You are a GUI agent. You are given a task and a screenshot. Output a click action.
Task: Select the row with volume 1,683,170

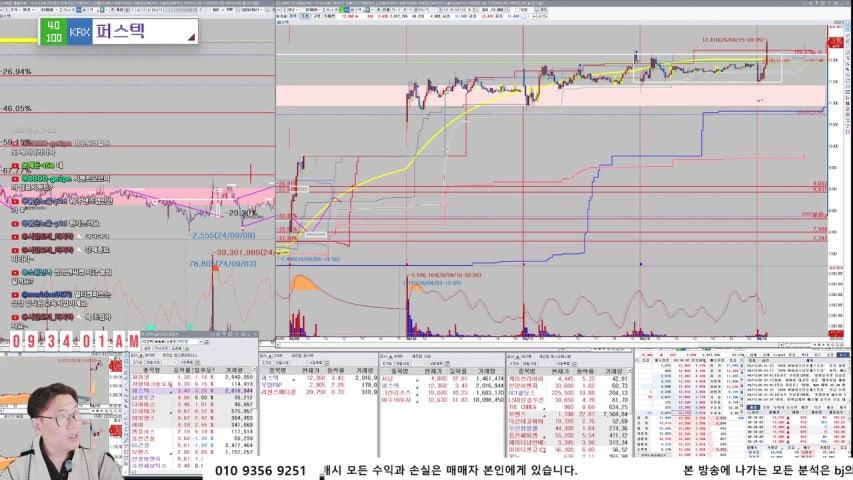[442, 392]
